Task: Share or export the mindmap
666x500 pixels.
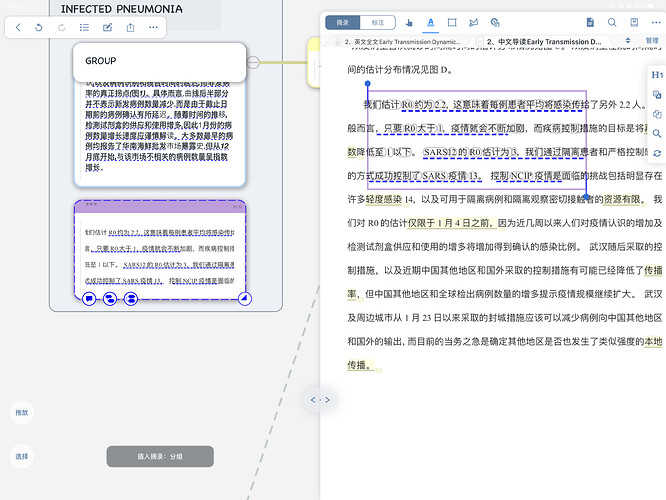Action: (x=130, y=27)
